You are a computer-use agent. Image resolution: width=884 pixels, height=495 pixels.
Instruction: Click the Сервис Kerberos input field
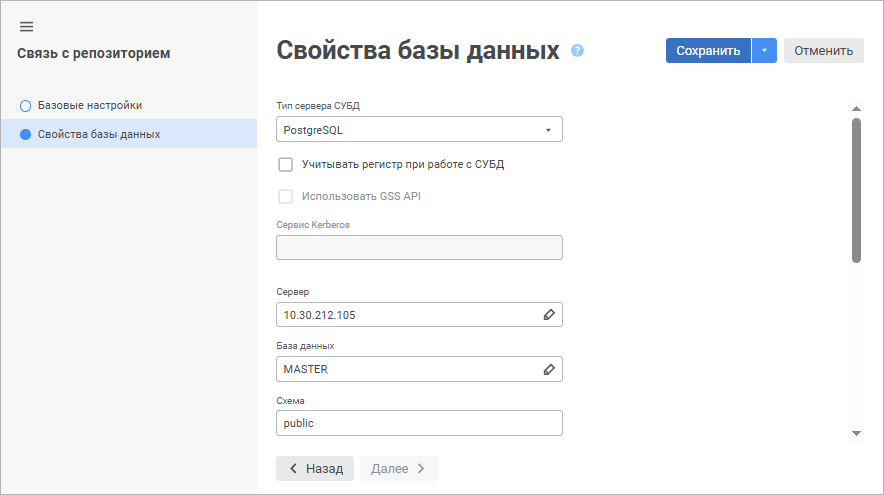click(x=418, y=248)
